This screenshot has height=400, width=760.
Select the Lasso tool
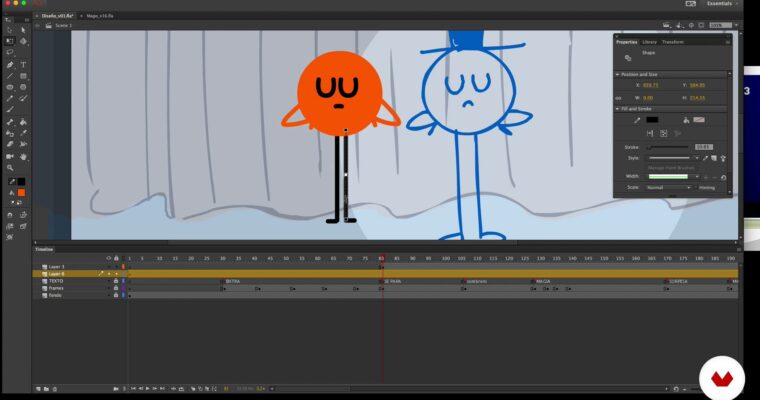point(10,52)
